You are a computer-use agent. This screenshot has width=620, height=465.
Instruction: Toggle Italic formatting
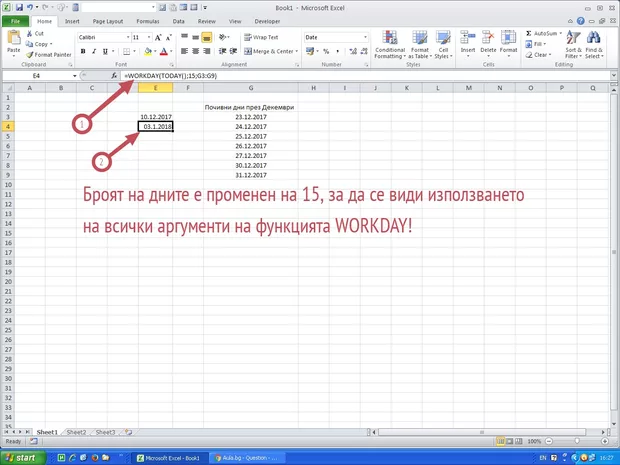coord(94,51)
